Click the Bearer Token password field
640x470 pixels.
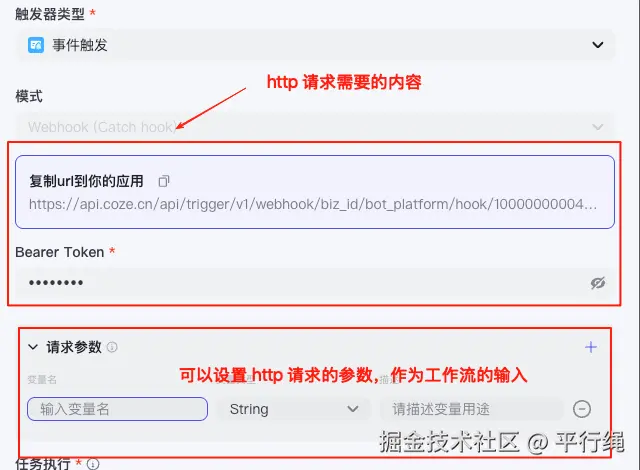tap(313, 282)
